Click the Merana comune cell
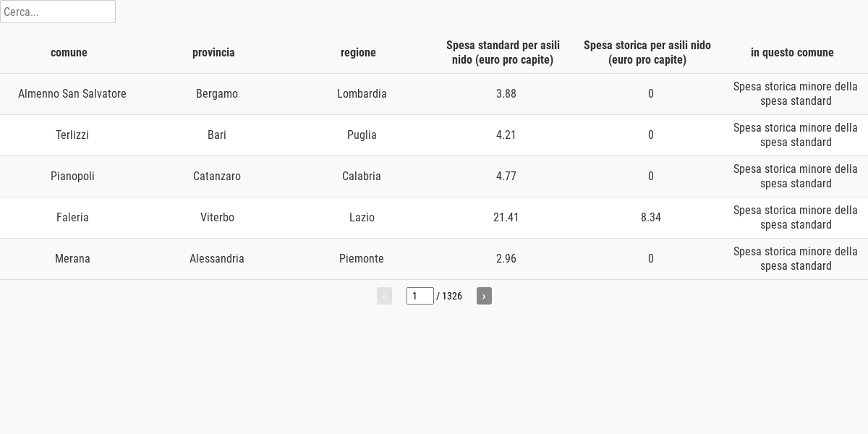Viewport: 868px width, 434px height. pyautogui.click(x=72, y=259)
